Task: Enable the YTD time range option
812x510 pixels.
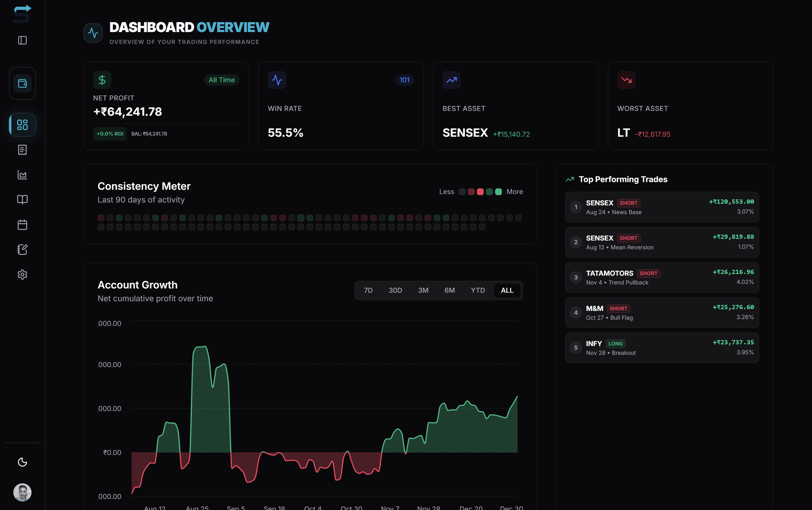Action: pyautogui.click(x=477, y=290)
